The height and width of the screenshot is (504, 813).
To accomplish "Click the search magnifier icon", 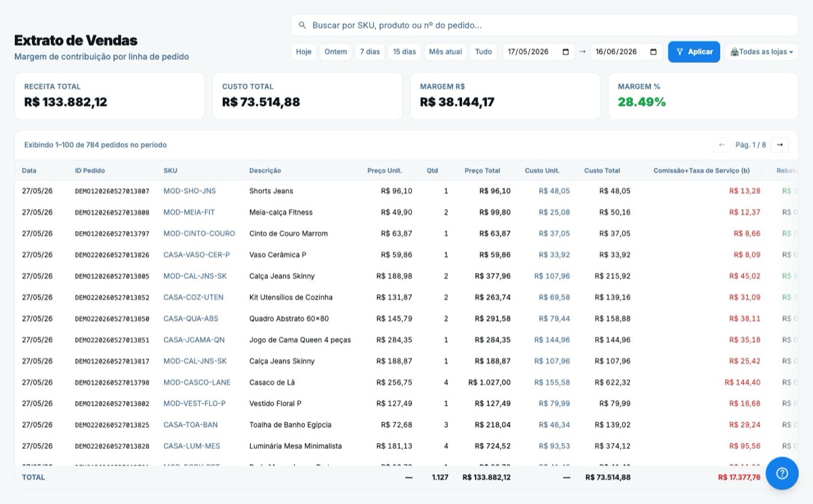I will point(302,25).
